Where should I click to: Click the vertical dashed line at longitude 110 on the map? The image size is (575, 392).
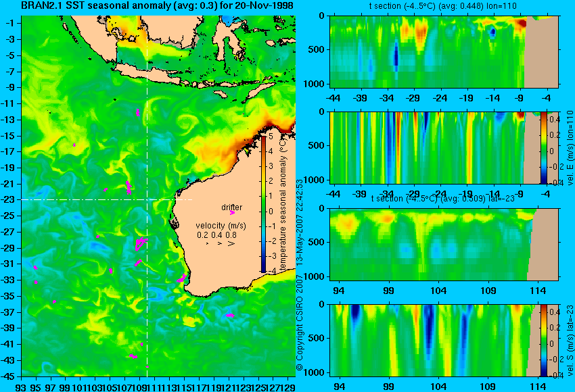coord(147,196)
